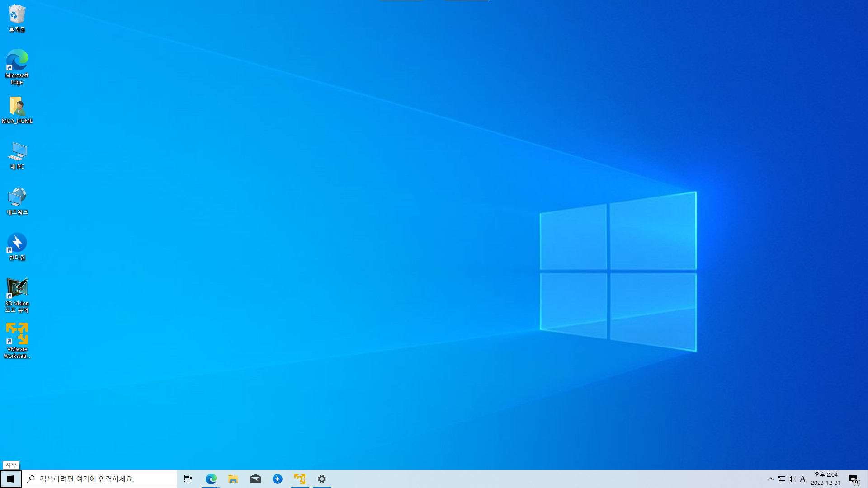Click the taskbar search box
The image size is (868, 488).
(99, 479)
